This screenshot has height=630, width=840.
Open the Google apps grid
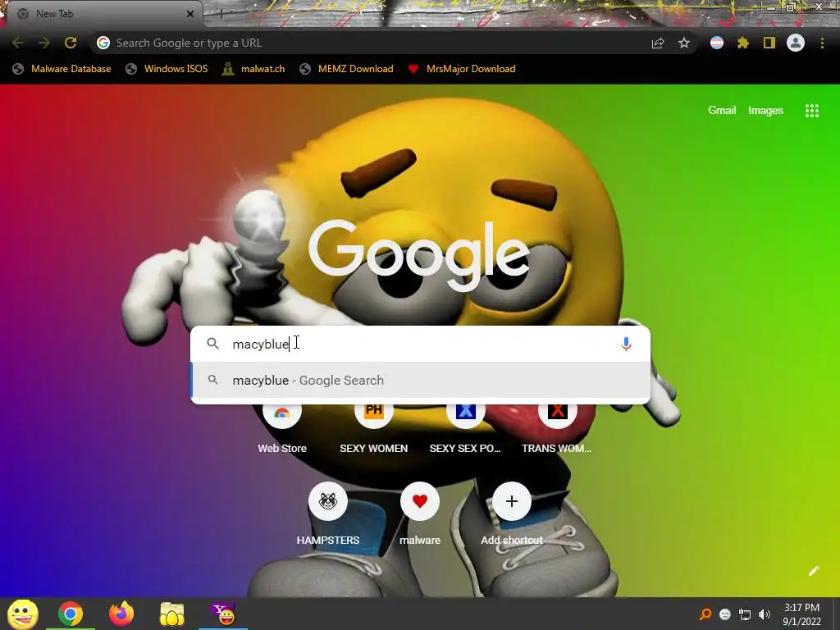click(812, 111)
